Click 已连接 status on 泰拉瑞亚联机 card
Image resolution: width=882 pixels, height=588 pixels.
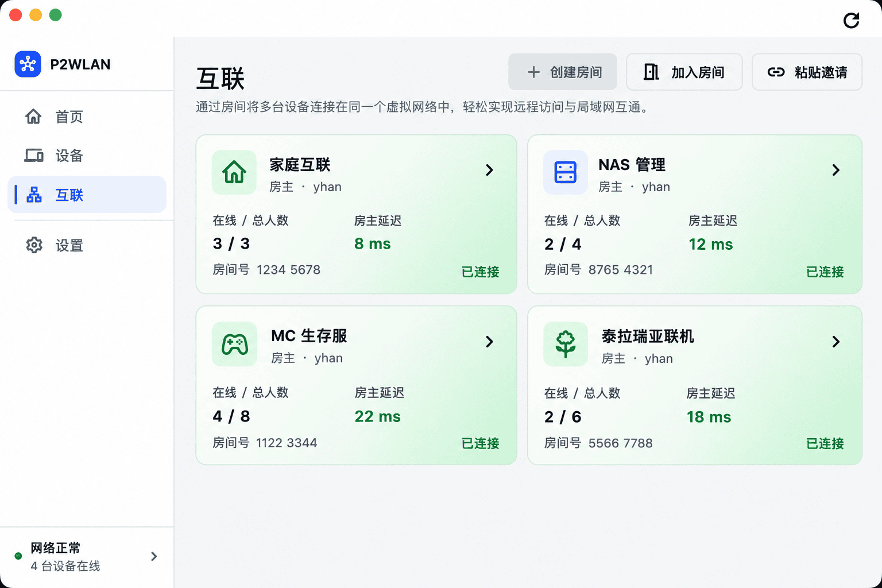coord(825,443)
